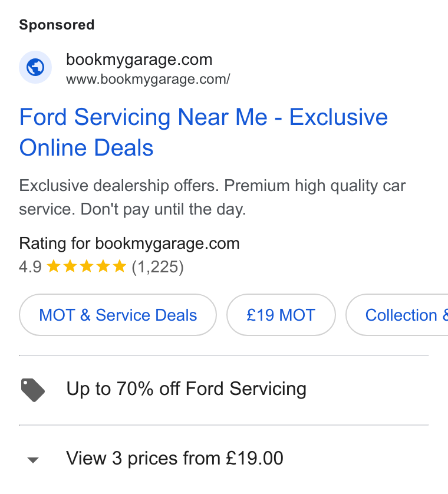This screenshot has height=494, width=448.
Task: Select the MOT & Service Deals chip
Action: click(118, 315)
